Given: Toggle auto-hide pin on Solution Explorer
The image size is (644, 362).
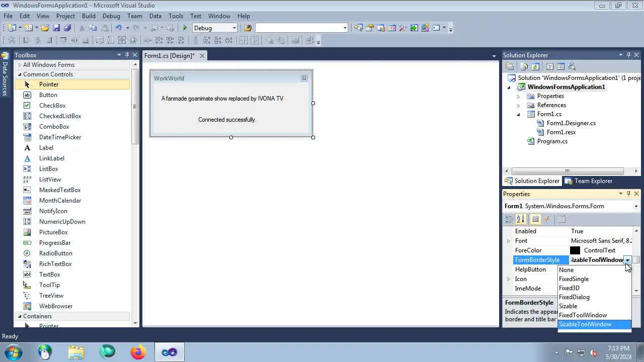Looking at the screenshot, I should point(628,55).
